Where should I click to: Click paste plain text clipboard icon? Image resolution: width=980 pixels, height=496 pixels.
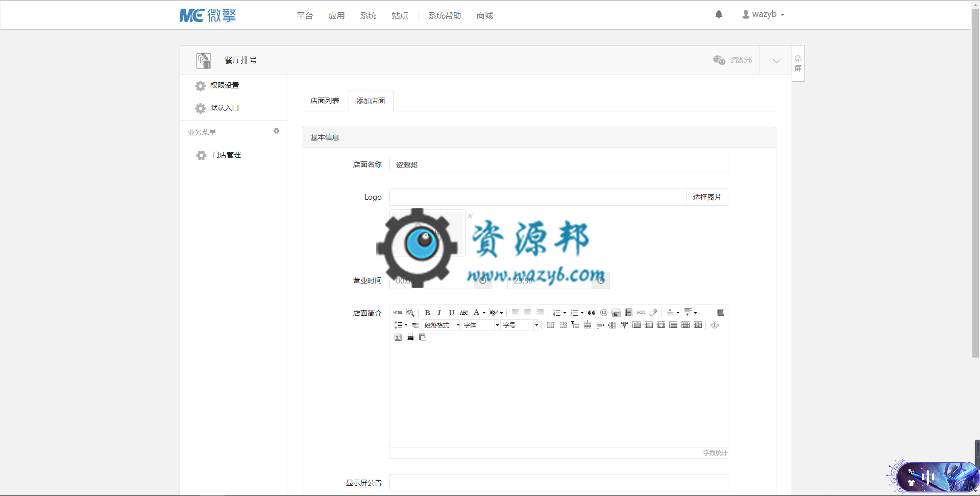click(x=423, y=337)
